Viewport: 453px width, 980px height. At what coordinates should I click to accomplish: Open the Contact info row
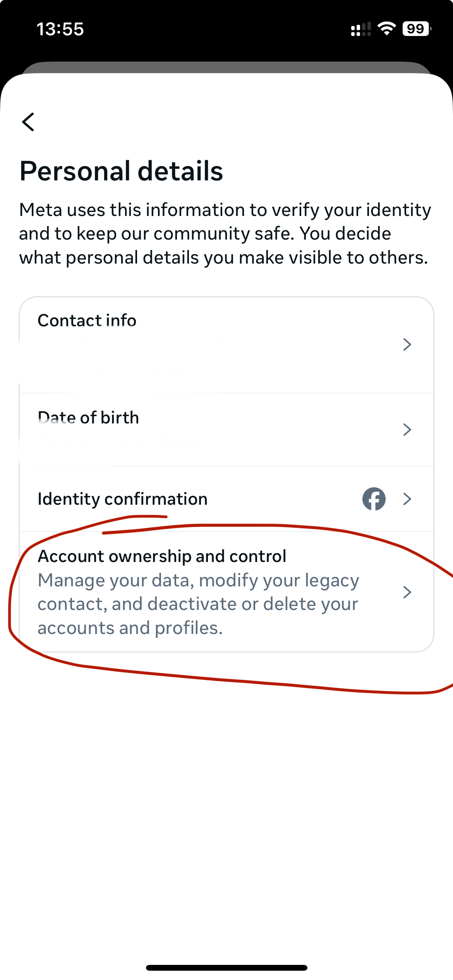(226, 345)
